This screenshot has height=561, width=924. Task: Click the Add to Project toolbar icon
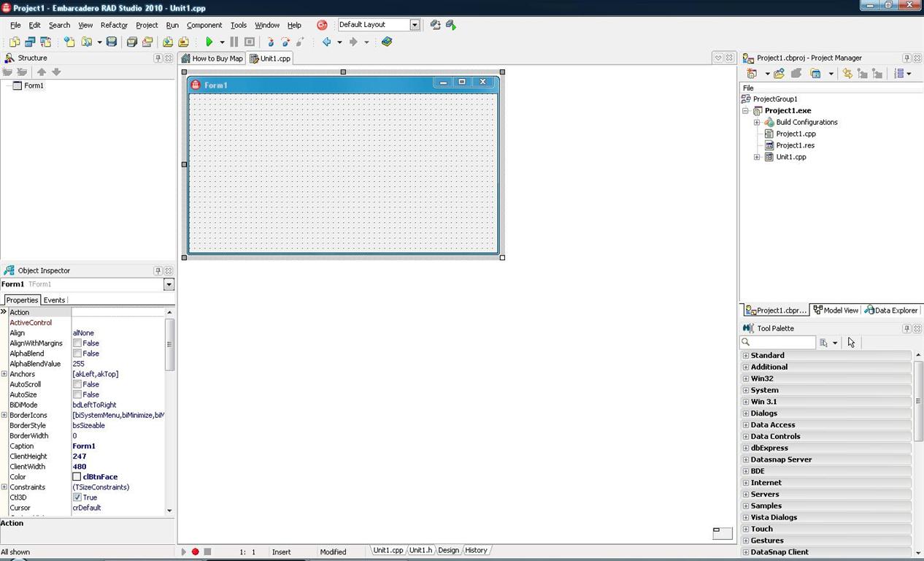tap(168, 42)
